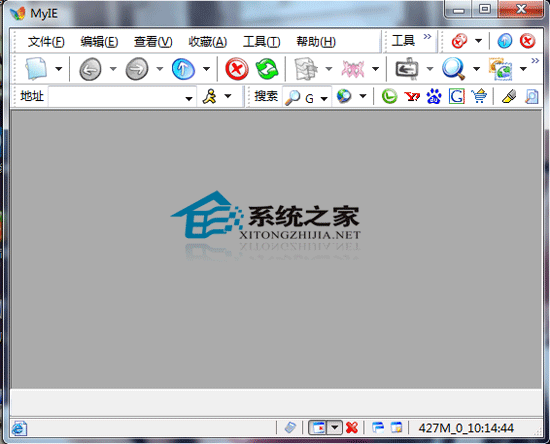Open the 帮助(H) menu
The width and height of the screenshot is (550, 444).
(x=316, y=42)
